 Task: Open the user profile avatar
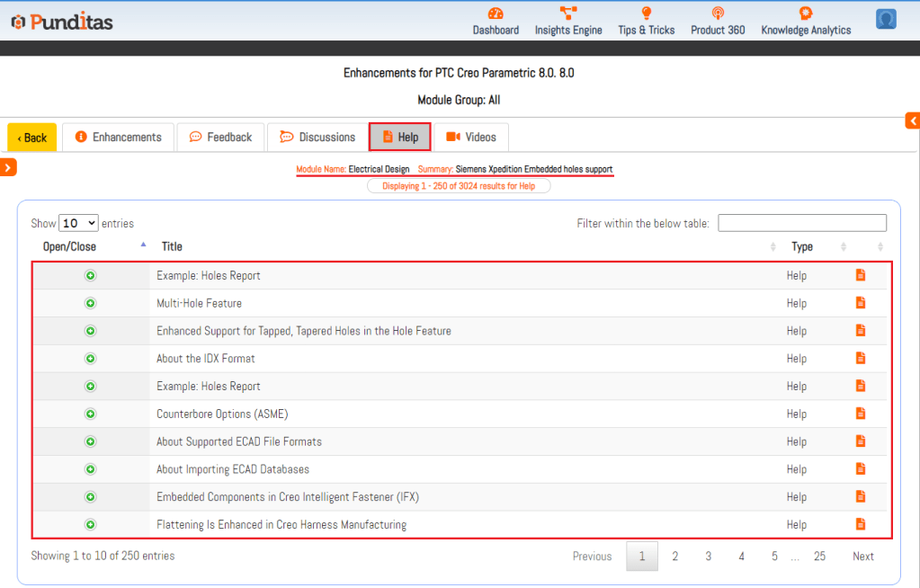[886, 19]
